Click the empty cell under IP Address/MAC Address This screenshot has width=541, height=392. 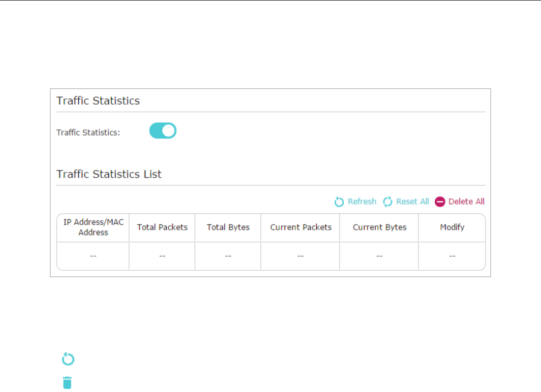94,256
